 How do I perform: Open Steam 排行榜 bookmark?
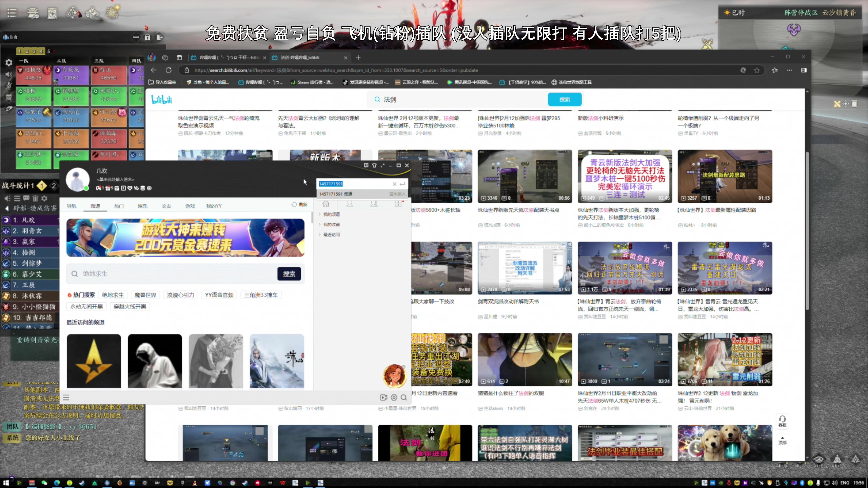click(x=312, y=82)
